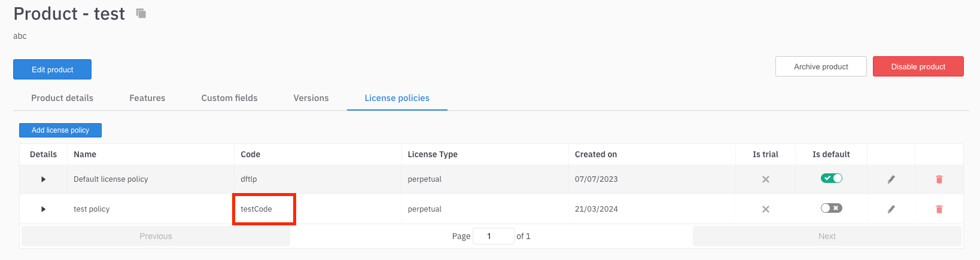Screen dimensions: 980x260
Task: Delete the Default license policy trash icon
Action: (939, 179)
